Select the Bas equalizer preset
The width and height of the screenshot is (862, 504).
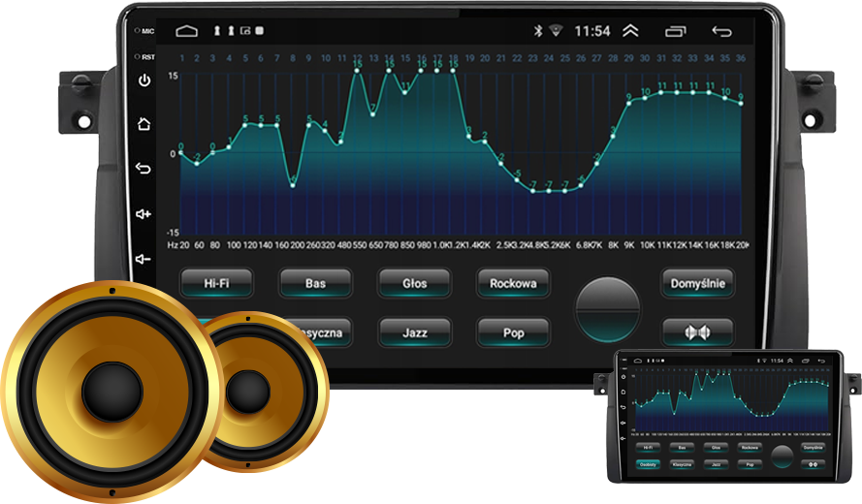point(315,283)
